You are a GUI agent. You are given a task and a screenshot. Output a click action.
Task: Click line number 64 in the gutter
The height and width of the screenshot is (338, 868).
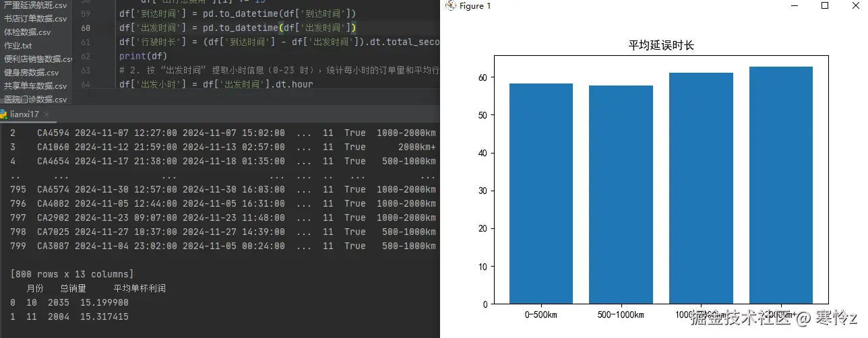[x=85, y=84]
